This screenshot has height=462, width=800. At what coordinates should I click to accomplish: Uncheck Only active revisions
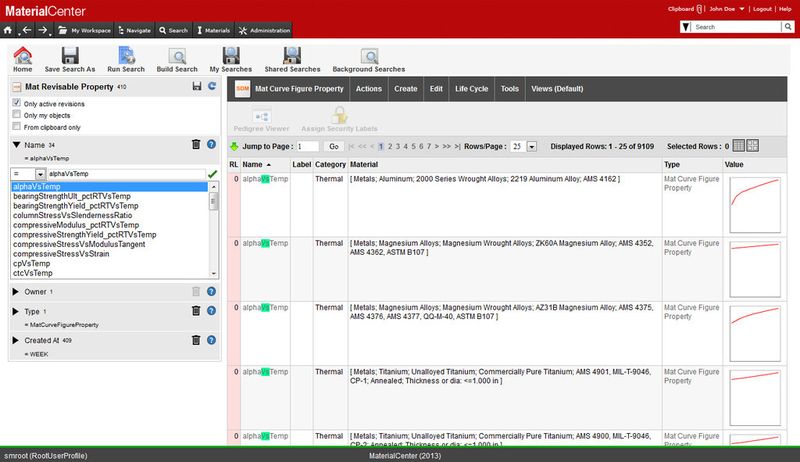tap(16, 103)
